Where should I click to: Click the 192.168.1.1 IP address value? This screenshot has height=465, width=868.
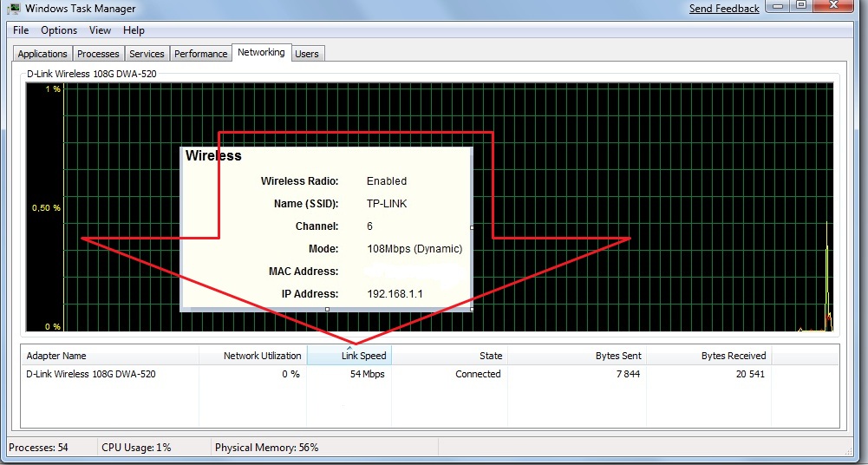[395, 294]
